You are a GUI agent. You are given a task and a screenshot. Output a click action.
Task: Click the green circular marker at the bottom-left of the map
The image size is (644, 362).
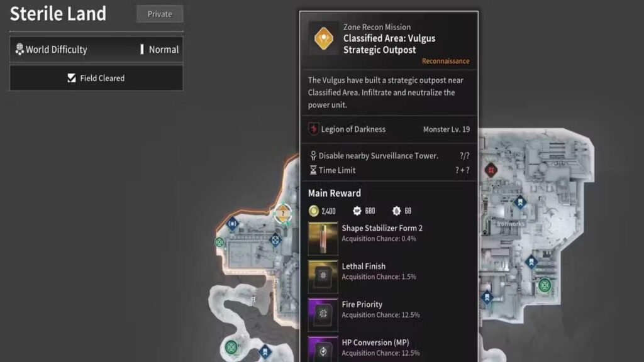(231, 346)
